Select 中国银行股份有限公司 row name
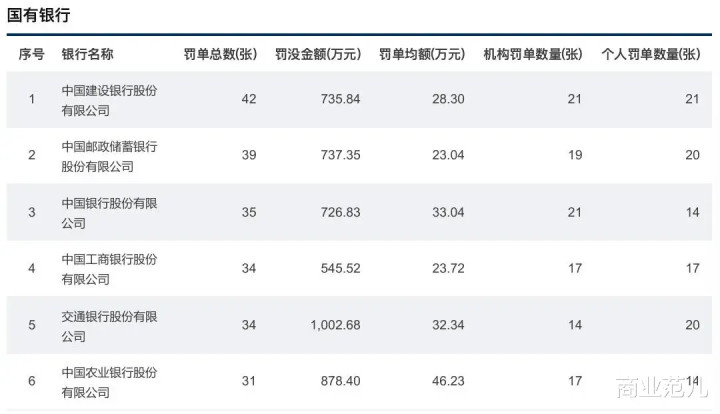720x414 pixels. [x=109, y=213]
